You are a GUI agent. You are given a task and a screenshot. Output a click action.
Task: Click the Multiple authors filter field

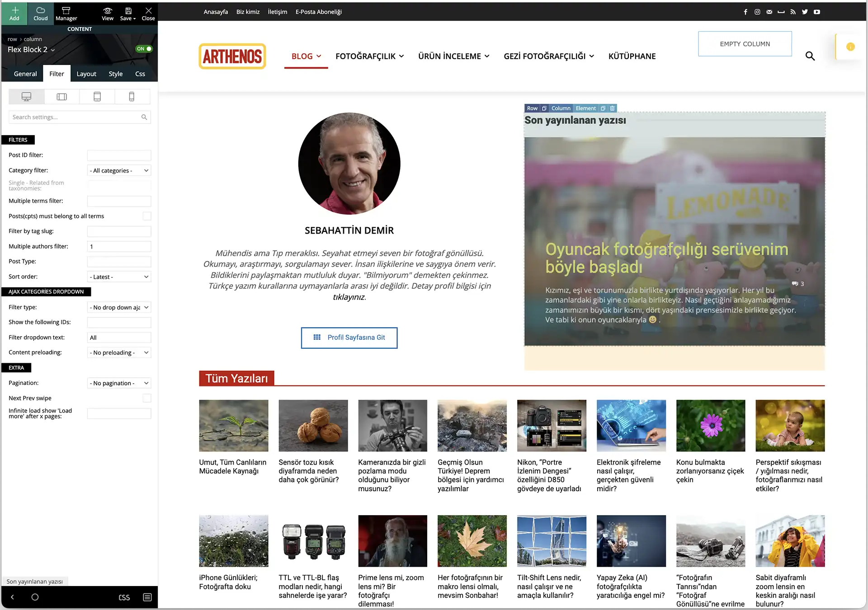[x=119, y=247]
